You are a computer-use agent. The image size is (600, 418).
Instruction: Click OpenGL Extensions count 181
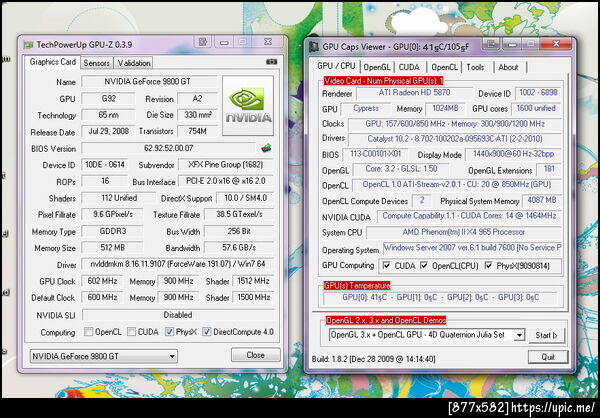[x=549, y=169]
